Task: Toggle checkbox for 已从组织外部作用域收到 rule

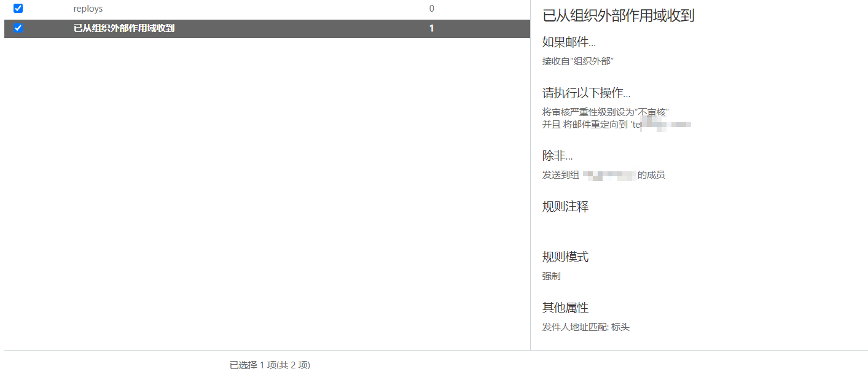Action: point(18,28)
